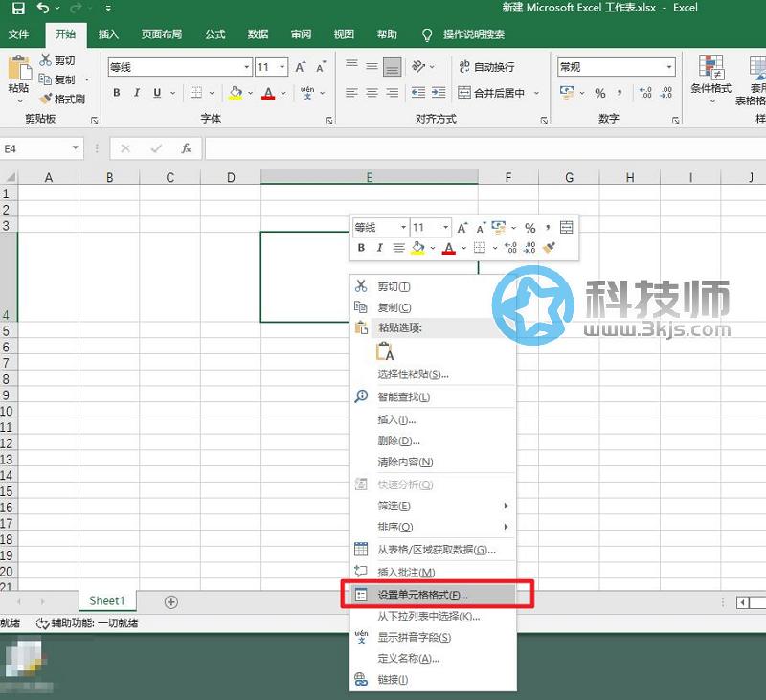Toggle center horizontal align in ribbon

pyautogui.click(x=372, y=92)
